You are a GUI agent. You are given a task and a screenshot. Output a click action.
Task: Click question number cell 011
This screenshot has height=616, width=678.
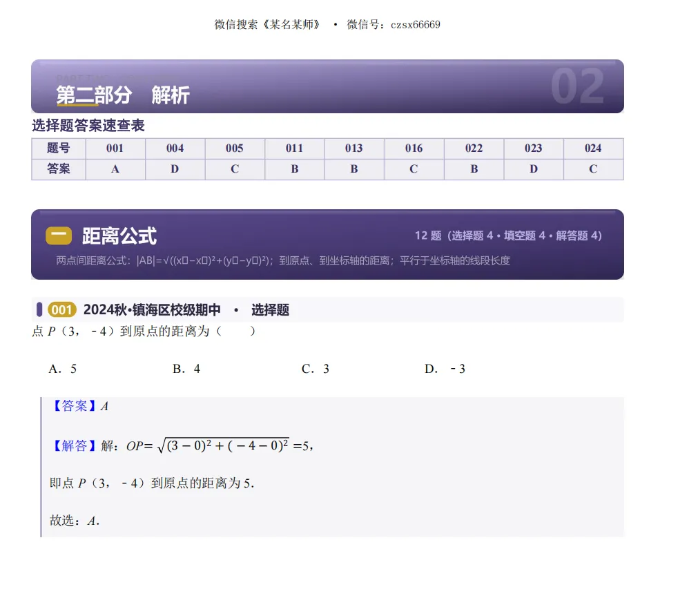pyautogui.click(x=294, y=148)
